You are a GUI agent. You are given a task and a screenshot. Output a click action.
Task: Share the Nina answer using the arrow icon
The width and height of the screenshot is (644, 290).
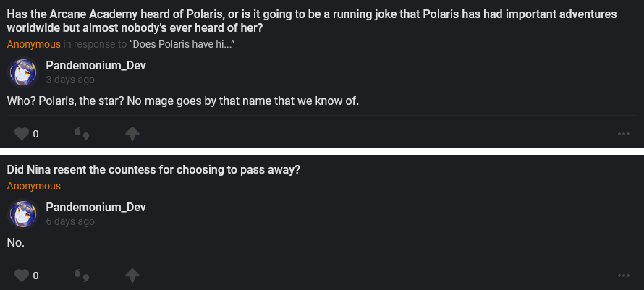(x=132, y=276)
